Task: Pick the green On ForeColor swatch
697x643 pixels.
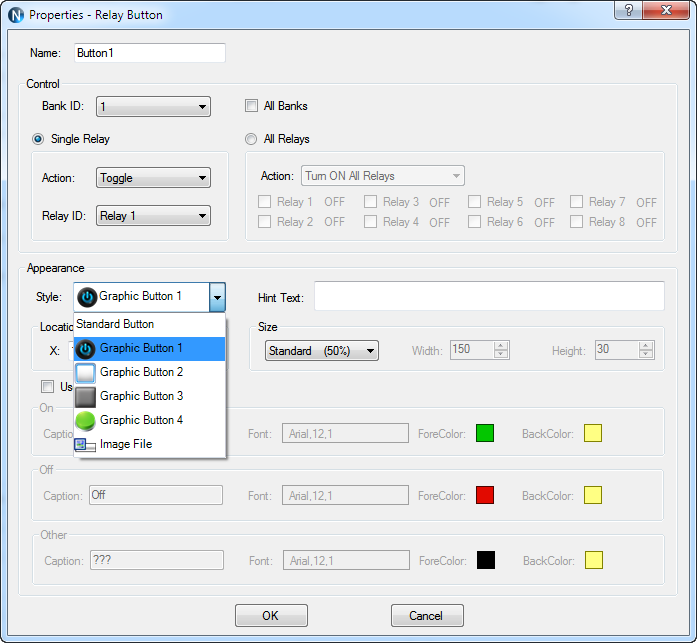Action: [x=485, y=433]
